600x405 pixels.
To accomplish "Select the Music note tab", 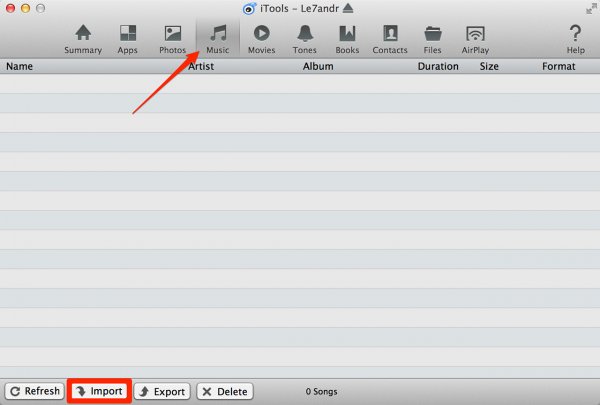I will click(218, 39).
